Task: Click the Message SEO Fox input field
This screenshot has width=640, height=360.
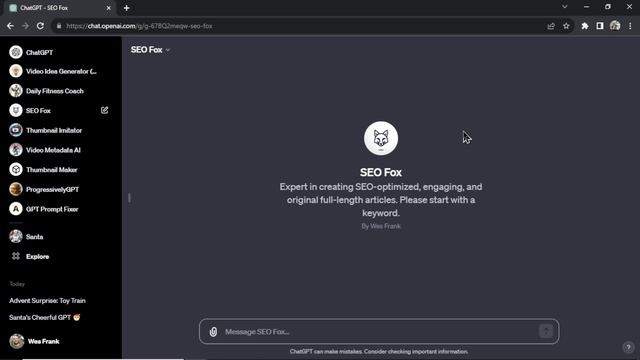Action: click(x=380, y=331)
